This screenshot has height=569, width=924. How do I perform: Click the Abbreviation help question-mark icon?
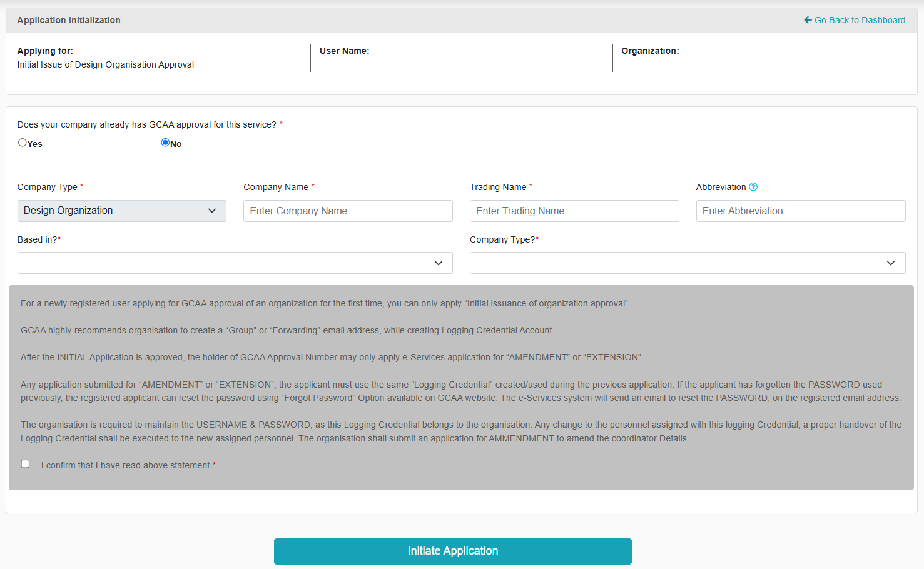[753, 187]
